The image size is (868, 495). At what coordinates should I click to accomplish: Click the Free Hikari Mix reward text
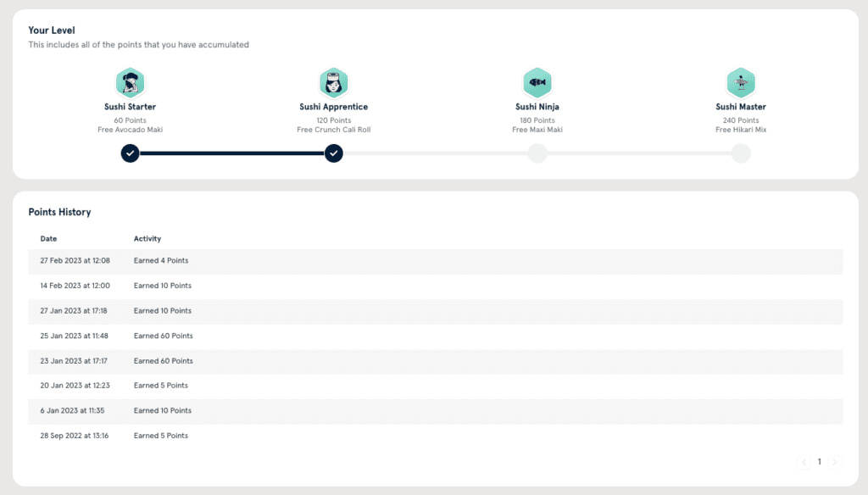pyautogui.click(x=741, y=130)
